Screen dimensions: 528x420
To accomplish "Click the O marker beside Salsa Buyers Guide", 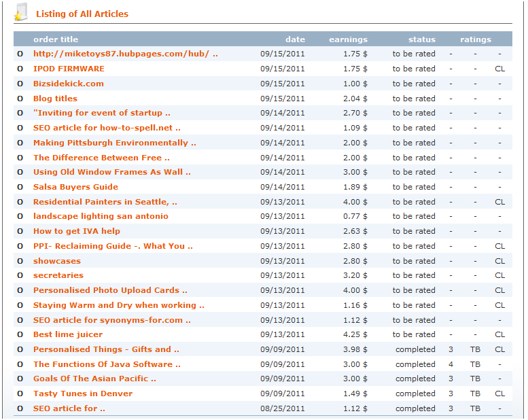I will pyautogui.click(x=20, y=187).
